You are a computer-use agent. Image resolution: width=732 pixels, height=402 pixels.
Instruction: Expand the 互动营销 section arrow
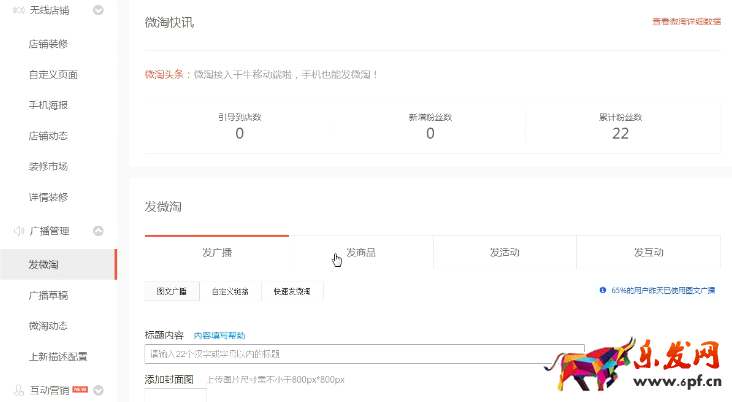tap(98, 389)
